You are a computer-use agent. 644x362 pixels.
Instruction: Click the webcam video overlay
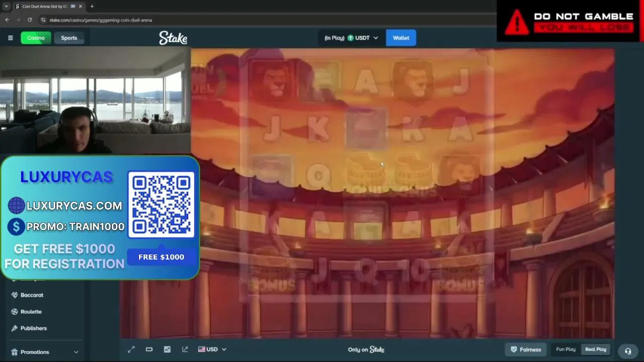click(x=95, y=100)
